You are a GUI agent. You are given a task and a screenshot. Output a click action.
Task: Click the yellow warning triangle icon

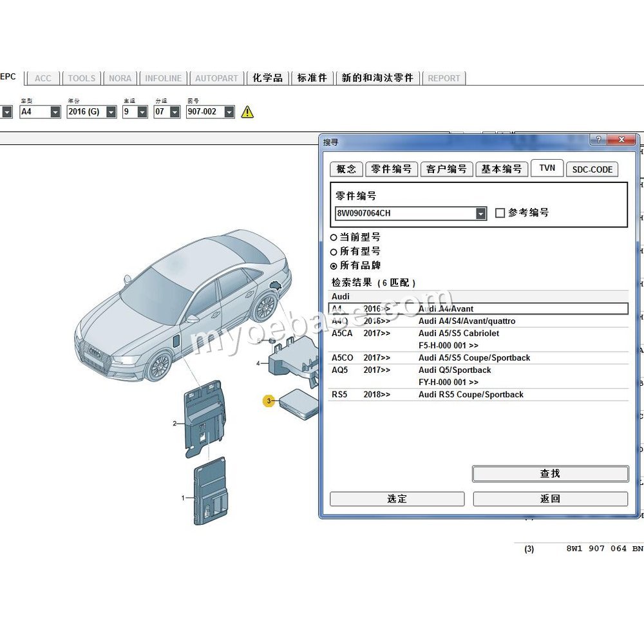tap(247, 111)
